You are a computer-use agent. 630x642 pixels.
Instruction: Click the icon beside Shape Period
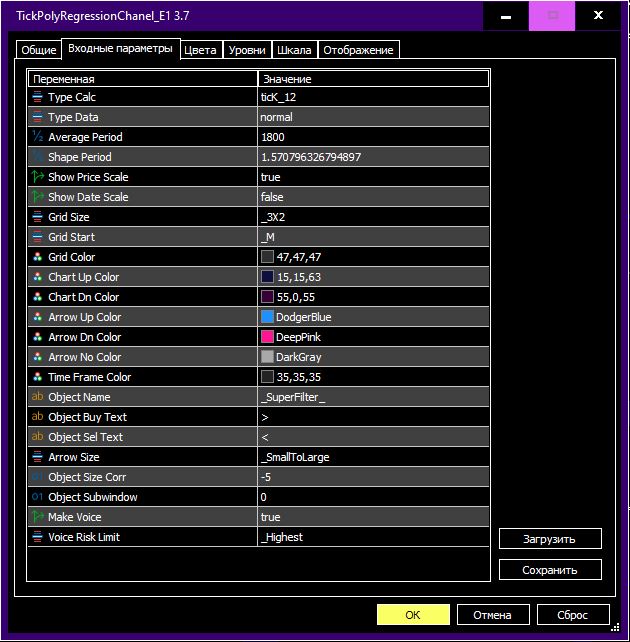tap(37, 157)
